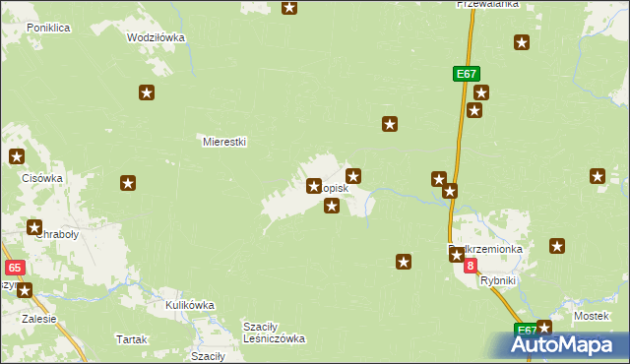Click the green E67 road shield at the top
630x364 pixels.
click(x=467, y=74)
